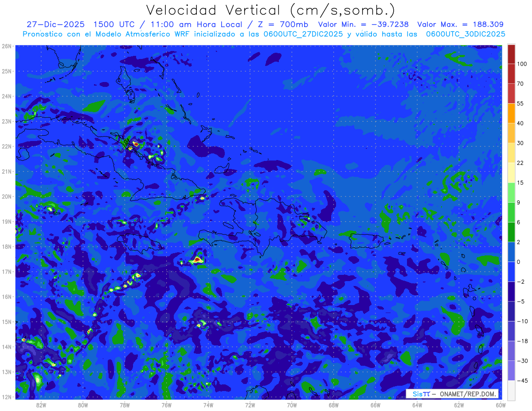Viewport: 532px width, 411px height.
Task: Pick the white swatch below -45
Action: (x=511, y=390)
